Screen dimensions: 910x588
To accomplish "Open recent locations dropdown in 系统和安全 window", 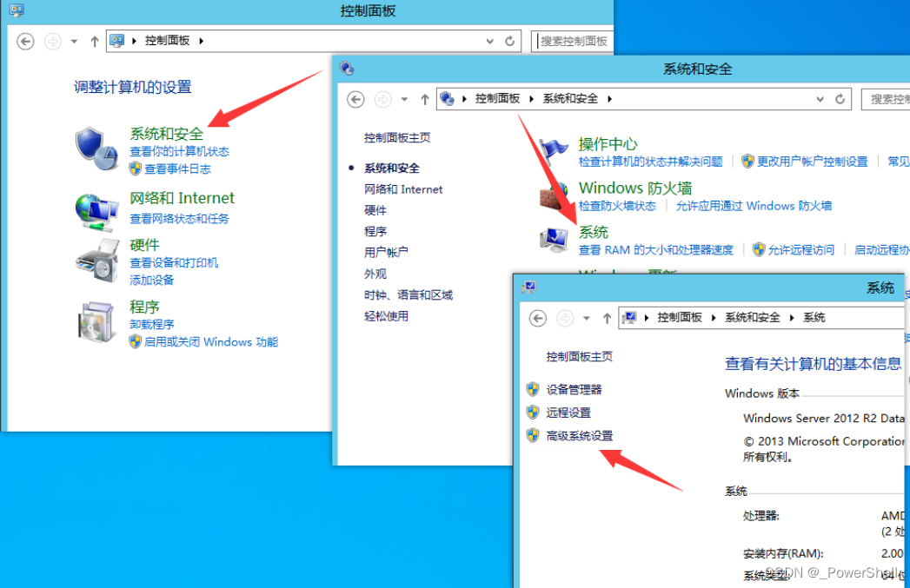I will pyautogui.click(x=404, y=100).
